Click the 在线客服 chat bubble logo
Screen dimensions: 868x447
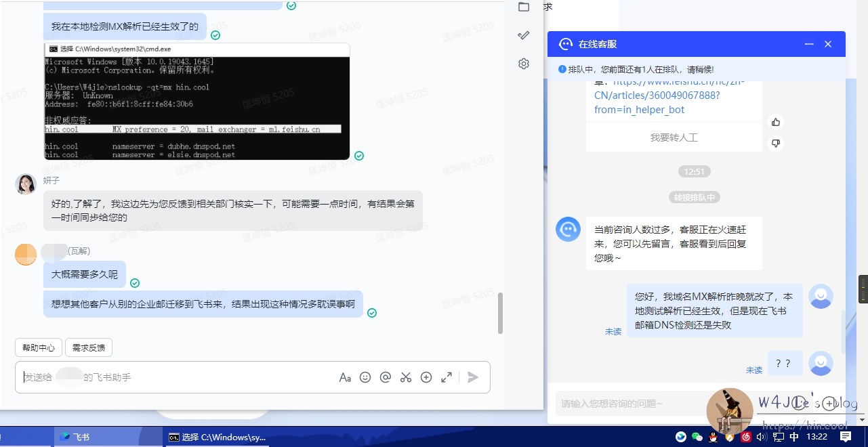(566, 44)
